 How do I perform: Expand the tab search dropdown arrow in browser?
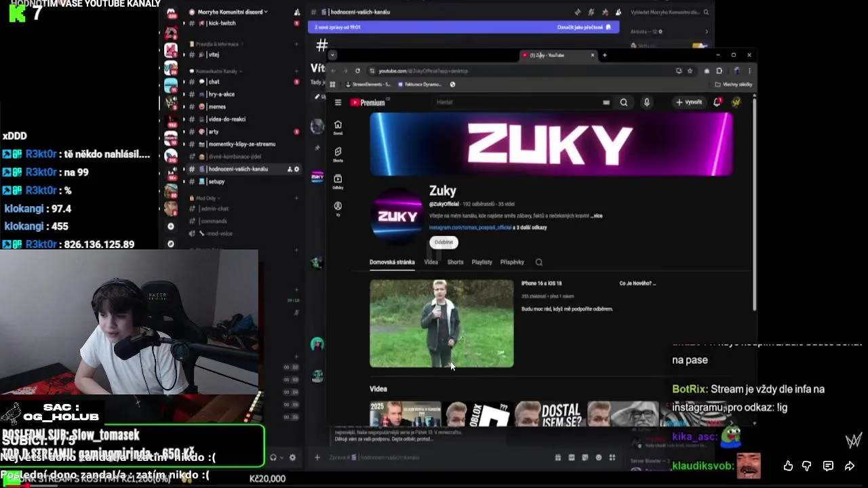coord(332,55)
